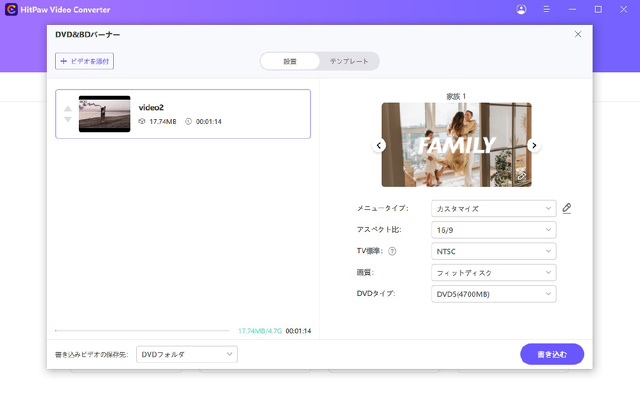Move video2 down with the down arrow
640x395 pixels.
coord(68,119)
